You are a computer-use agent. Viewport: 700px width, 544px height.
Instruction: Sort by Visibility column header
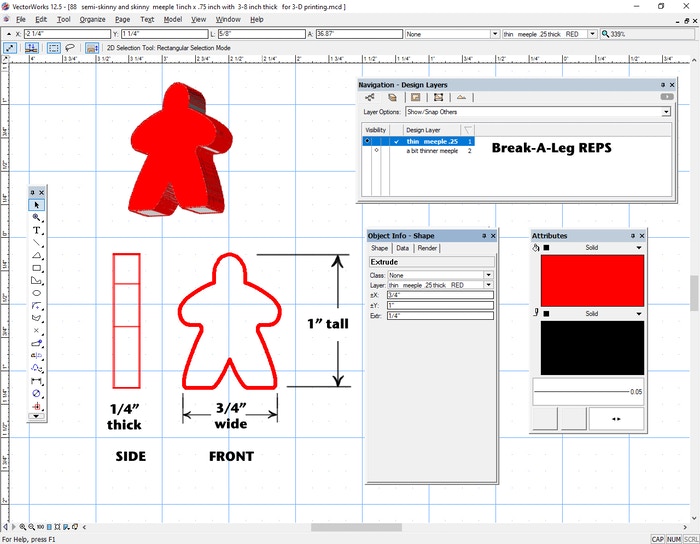point(375,130)
